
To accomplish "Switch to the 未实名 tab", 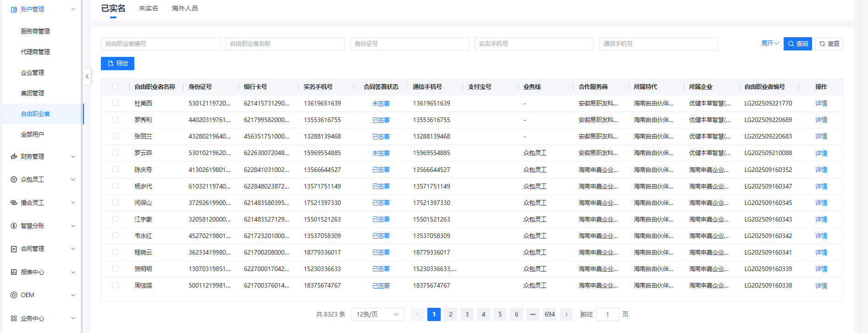I will tap(148, 8).
